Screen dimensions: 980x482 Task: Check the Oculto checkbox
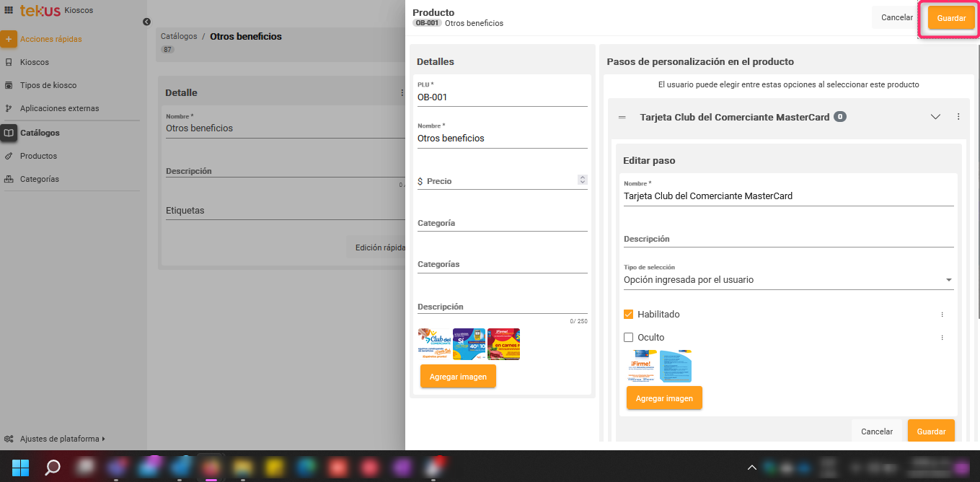[x=628, y=338]
